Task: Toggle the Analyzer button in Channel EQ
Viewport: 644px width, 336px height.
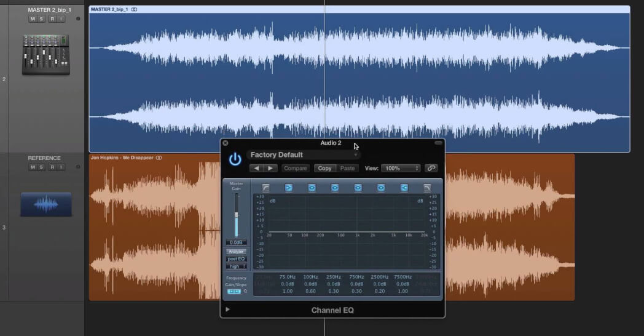Action: tap(236, 251)
